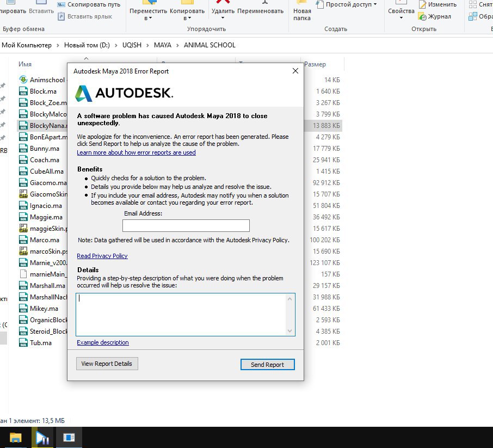Click the 92 912 КБ size cell
This screenshot has width=493, height=448.
[326, 183]
